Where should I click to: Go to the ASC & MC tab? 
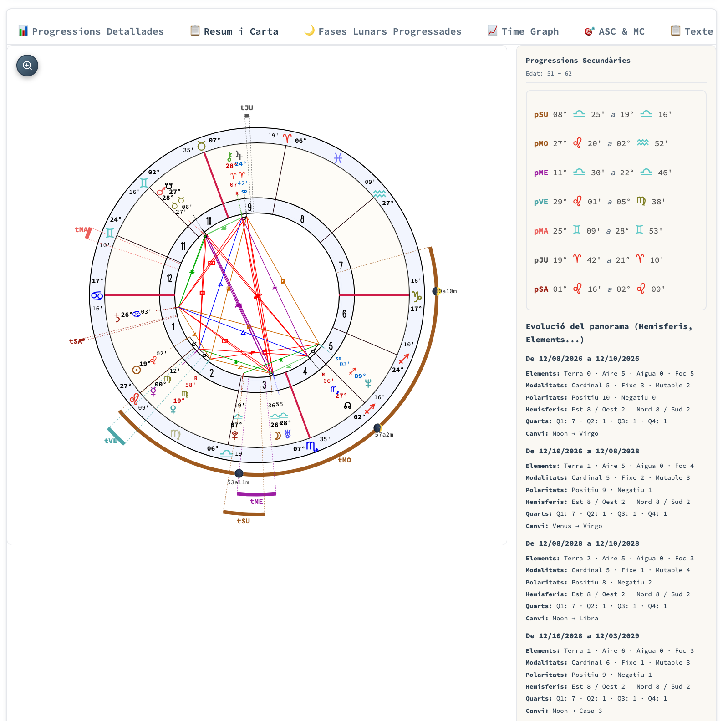pos(614,31)
